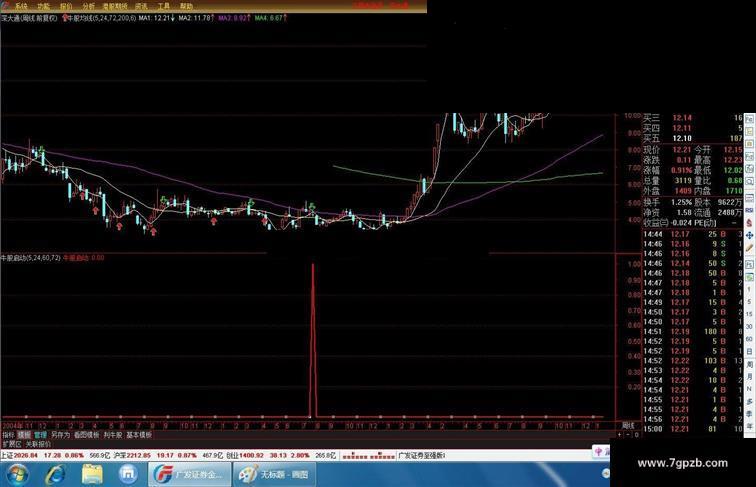
Task: Click 创业 index 1400.92 in status bar
Action: coord(244,455)
